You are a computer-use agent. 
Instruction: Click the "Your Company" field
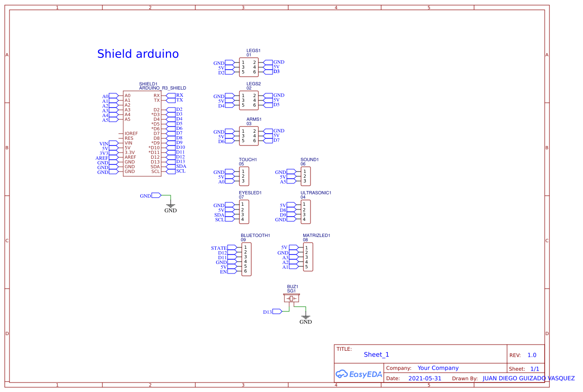click(438, 368)
